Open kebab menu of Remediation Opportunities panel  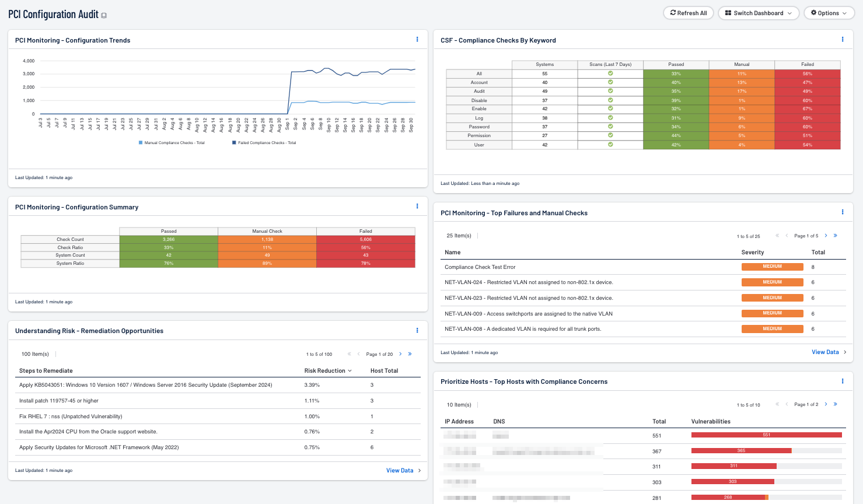417,330
